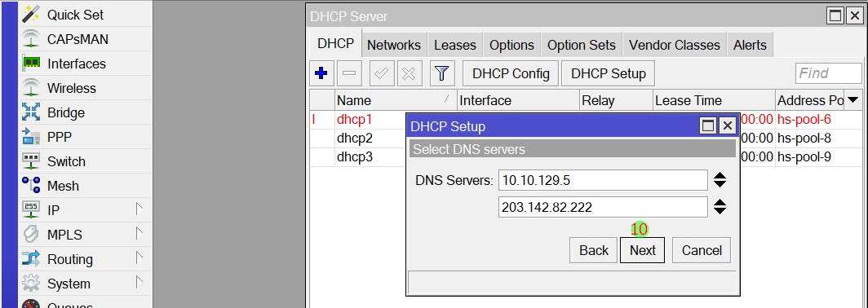
Task: Click the filter funnel icon
Action: 441,73
